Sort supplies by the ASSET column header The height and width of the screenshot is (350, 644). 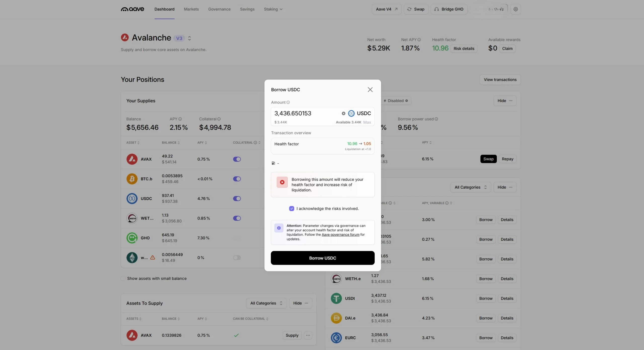click(133, 143)
